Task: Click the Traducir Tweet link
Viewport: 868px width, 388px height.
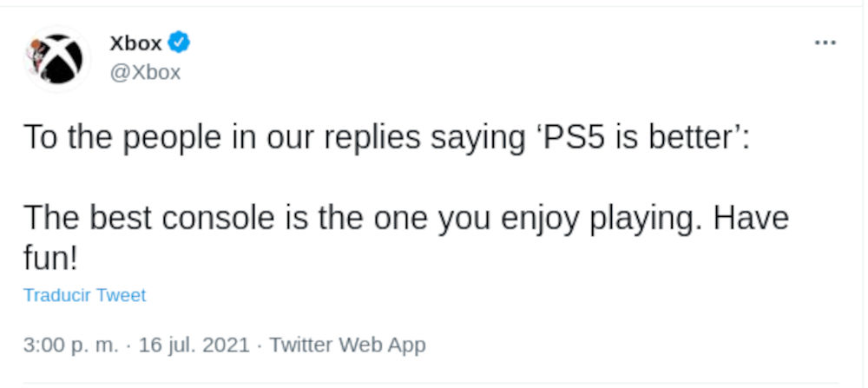Action: coord(84,295)
